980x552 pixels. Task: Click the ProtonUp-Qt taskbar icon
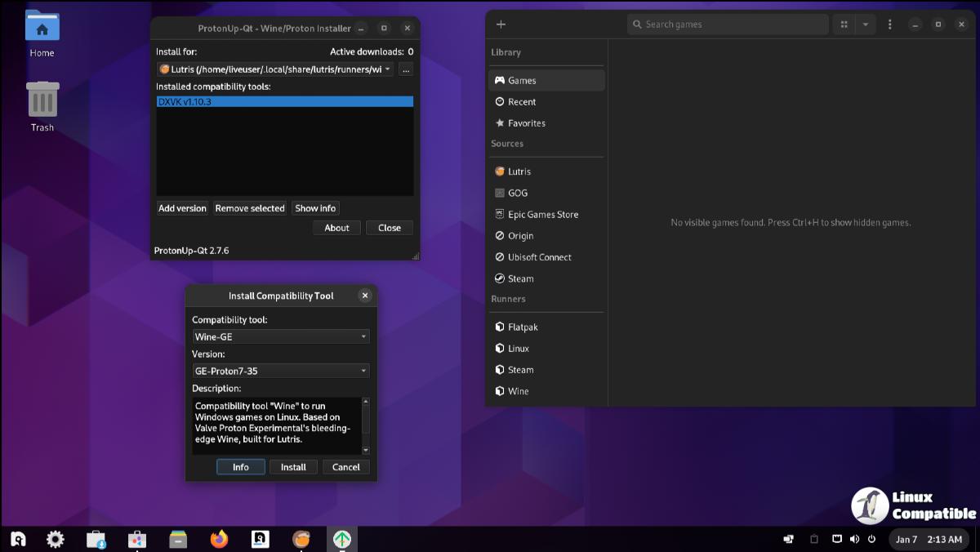pyautogui.click(x=342, y=539)
